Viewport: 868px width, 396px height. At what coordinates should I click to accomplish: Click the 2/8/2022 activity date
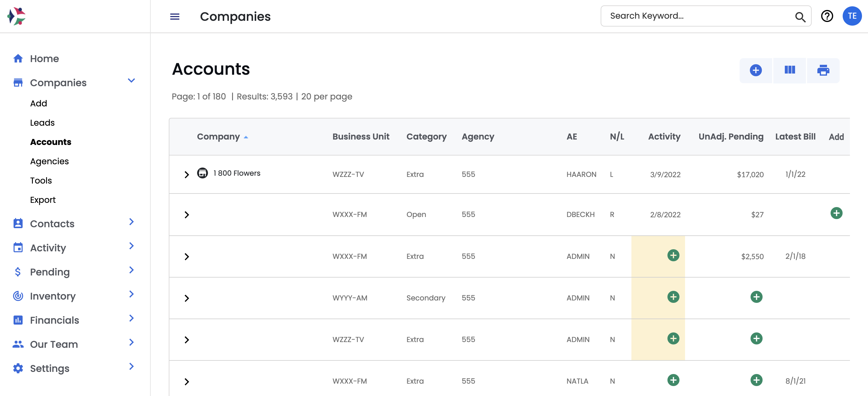pyautogui.click(x=665, y=215)
